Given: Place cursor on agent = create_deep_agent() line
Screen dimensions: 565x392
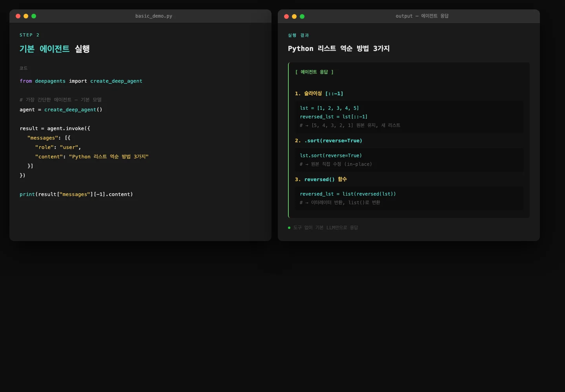Looking at the screenshot, I should [61, 110].
